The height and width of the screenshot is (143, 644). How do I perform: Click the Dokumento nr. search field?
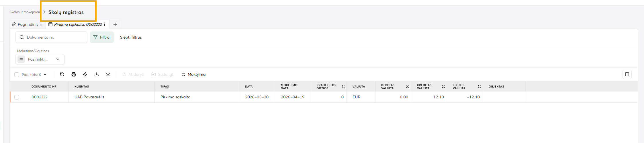[54, 37]
